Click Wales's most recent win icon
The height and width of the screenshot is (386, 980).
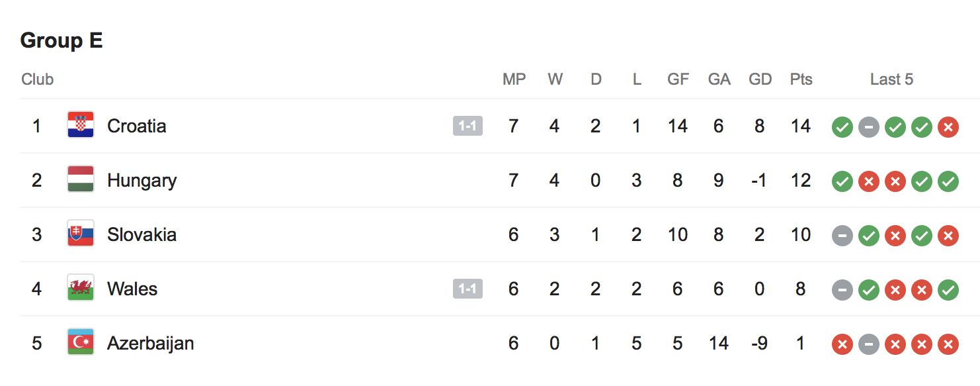[x=948, y=289]
